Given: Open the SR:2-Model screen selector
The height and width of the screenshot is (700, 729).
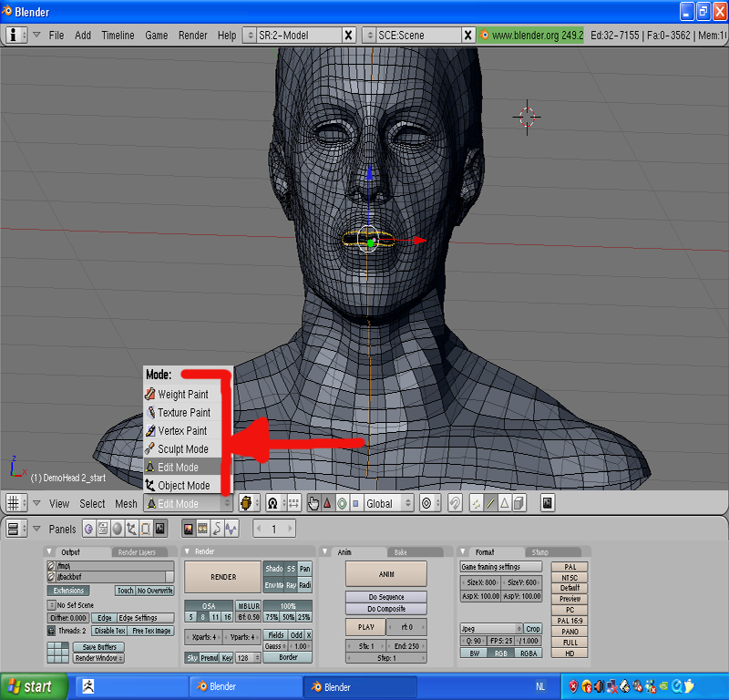Looking at the screenshot, I should point(249,35).
